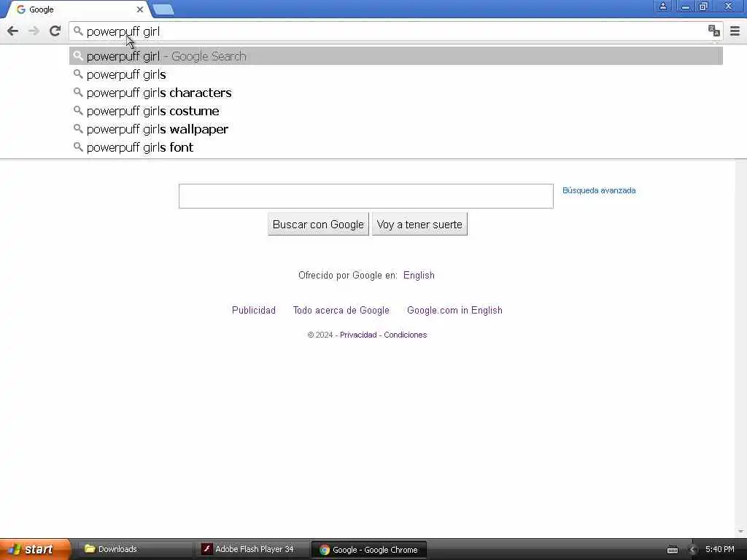
Task: Click the browser Back arrow
Action: 13,31
